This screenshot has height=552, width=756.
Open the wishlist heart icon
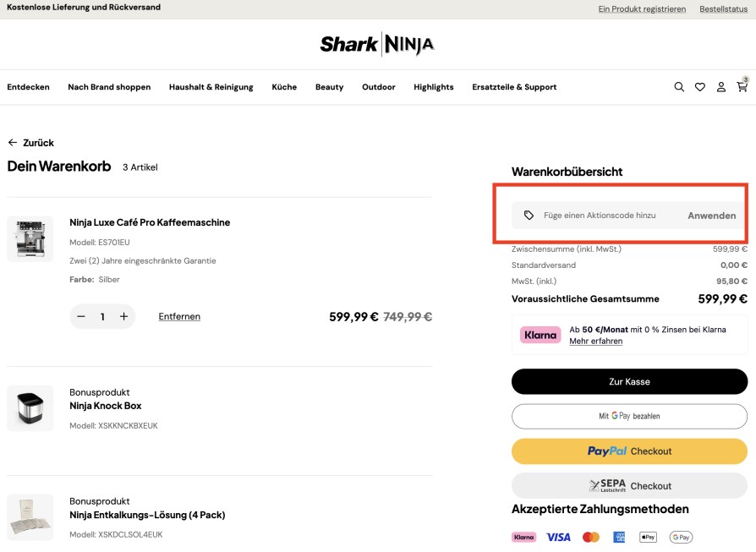point(700,87)
